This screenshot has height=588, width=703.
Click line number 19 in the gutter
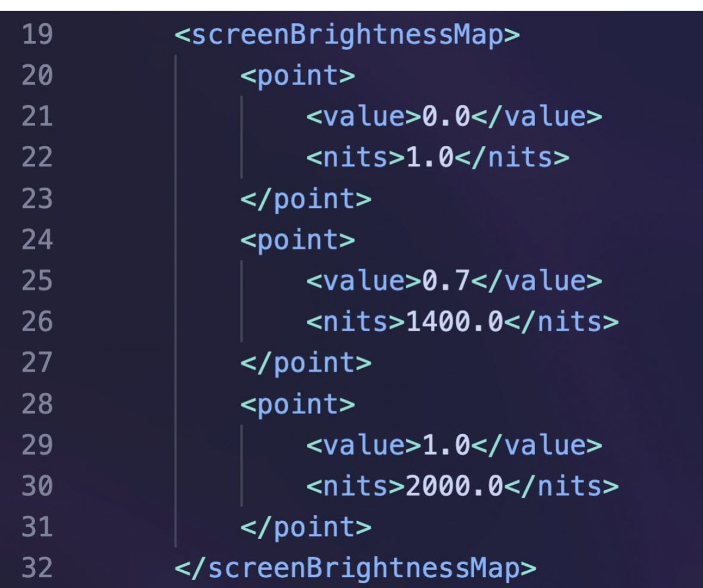(x=37, y=35)
